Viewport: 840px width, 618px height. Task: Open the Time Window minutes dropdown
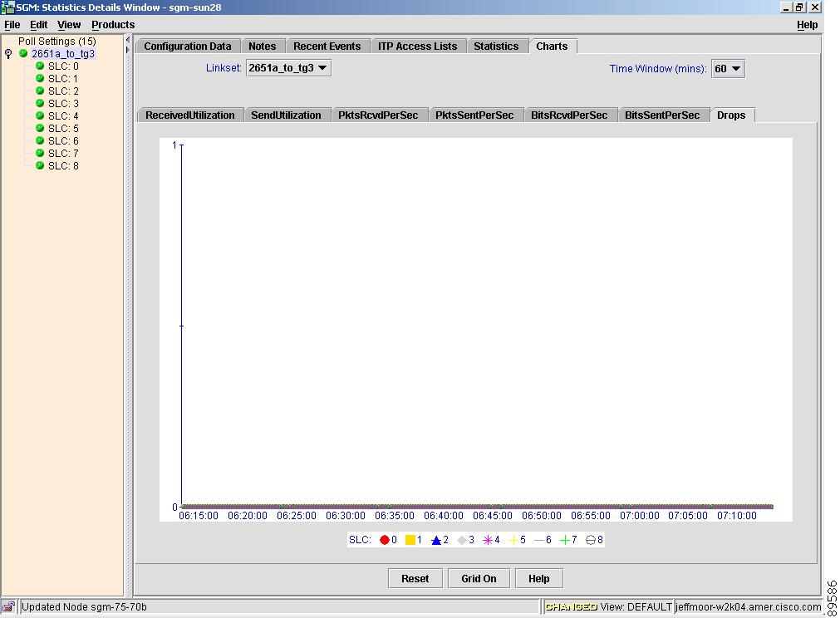tap(728, 69)
